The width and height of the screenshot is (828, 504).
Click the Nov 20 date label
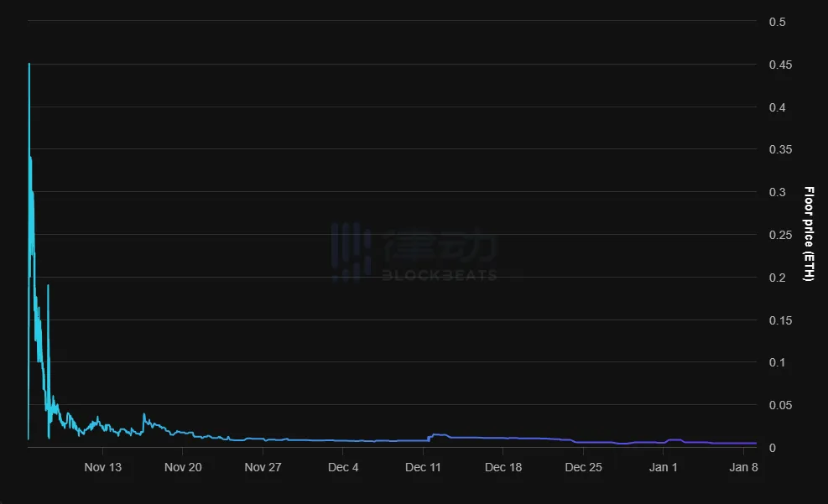183,467
